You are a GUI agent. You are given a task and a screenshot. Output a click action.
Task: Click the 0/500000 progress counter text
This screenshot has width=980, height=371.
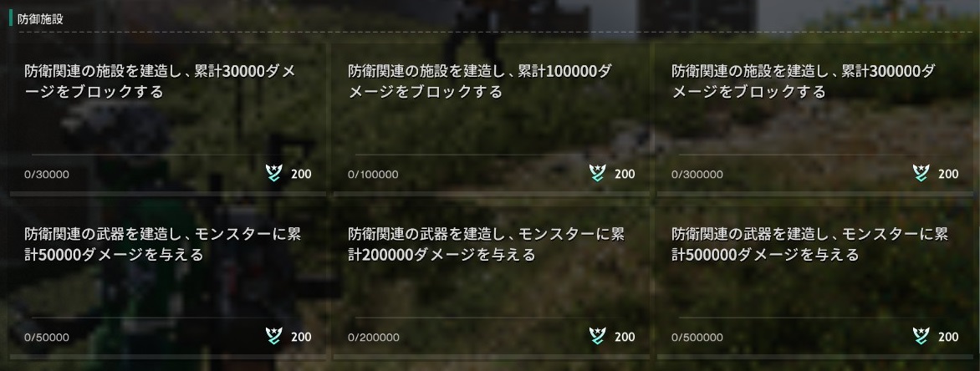tap(697, 338)
